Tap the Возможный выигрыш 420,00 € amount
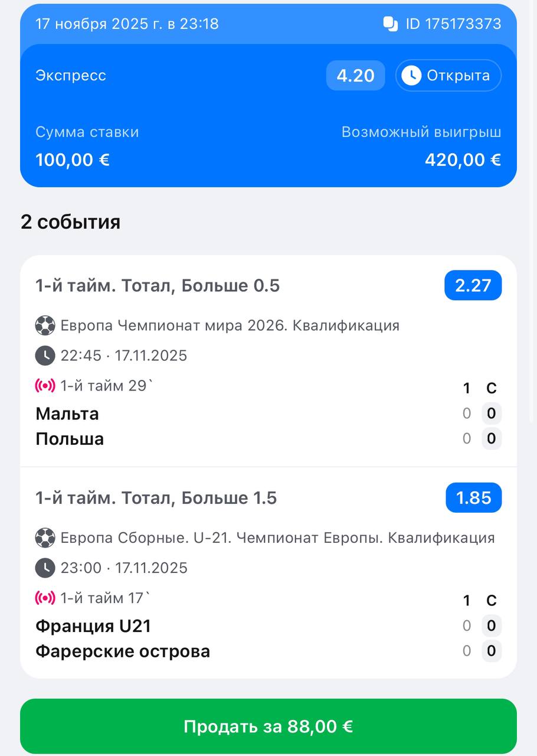Image resolution: width=537 pixels, height=756 pixels. [463, 160]
